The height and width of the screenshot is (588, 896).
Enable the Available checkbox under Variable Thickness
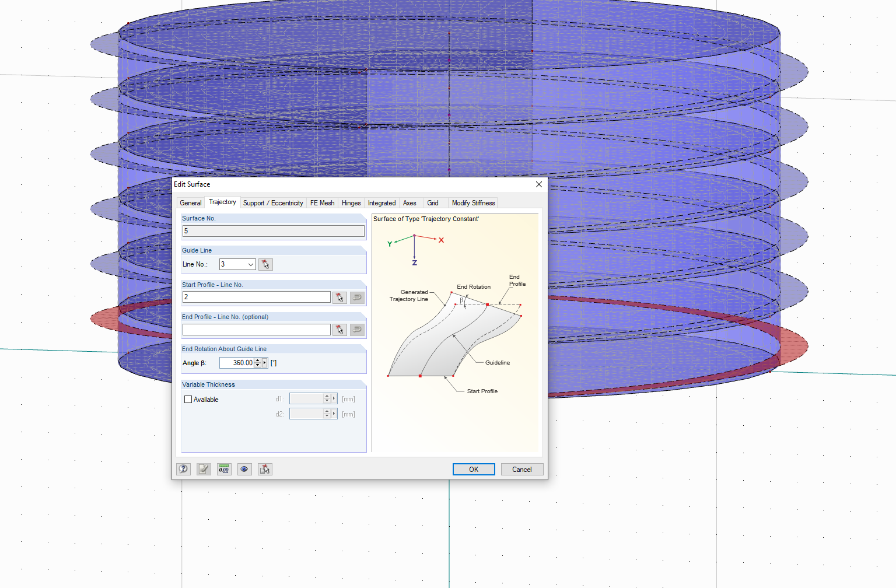click(x=188, y=399)
